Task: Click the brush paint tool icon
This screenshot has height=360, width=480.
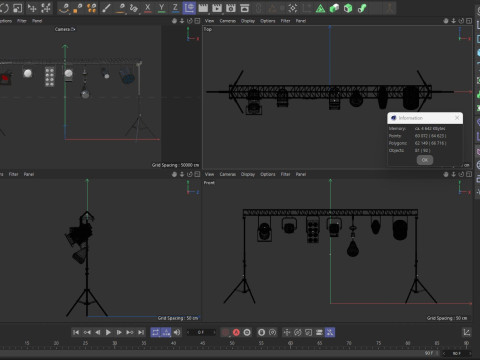Action: pos(106,8)
